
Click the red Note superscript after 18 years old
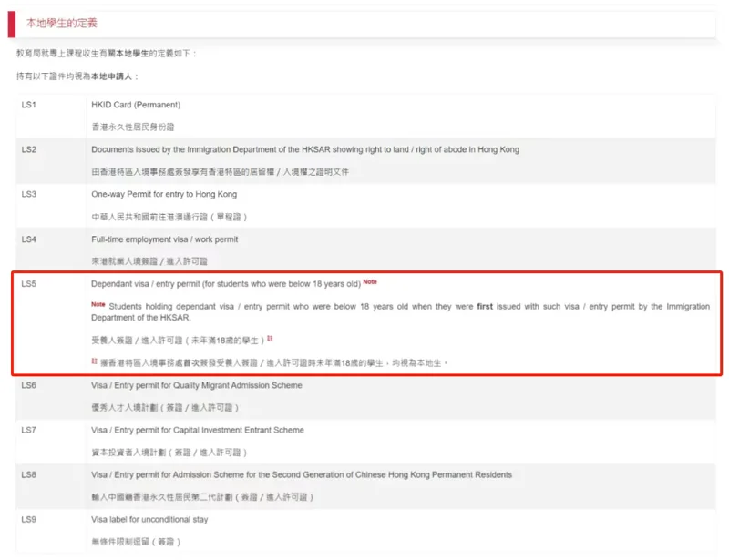tap(370, 281)
